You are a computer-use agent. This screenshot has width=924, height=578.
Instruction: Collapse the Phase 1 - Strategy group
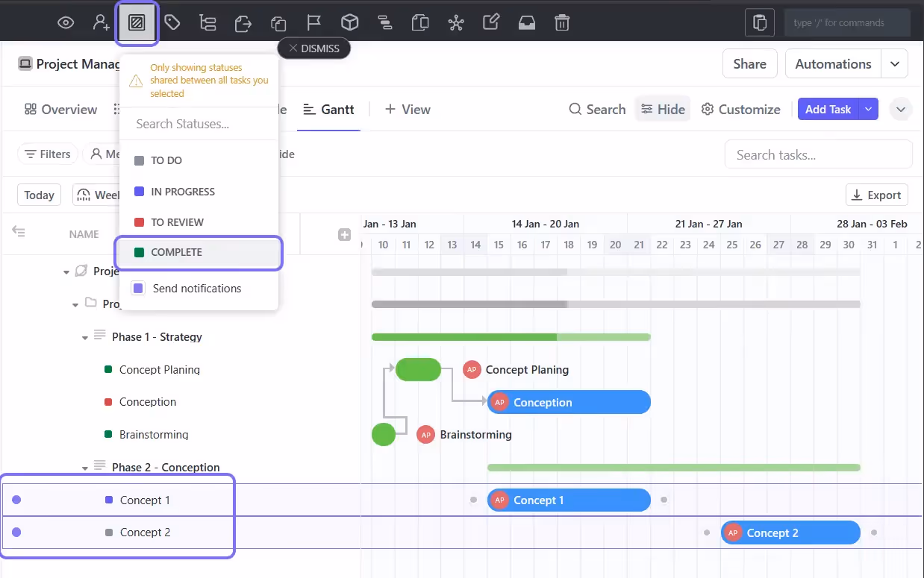[x=84, y=337]
